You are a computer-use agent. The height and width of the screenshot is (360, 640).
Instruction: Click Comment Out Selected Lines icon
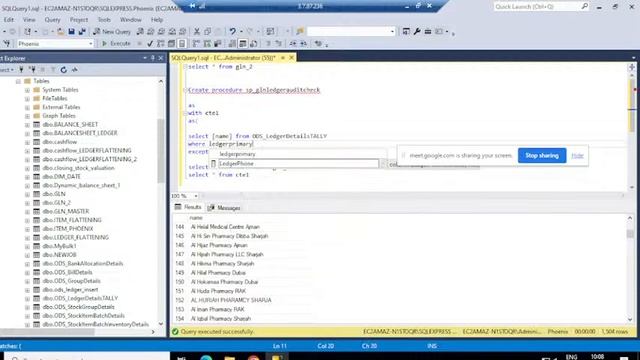pos(268,44)
